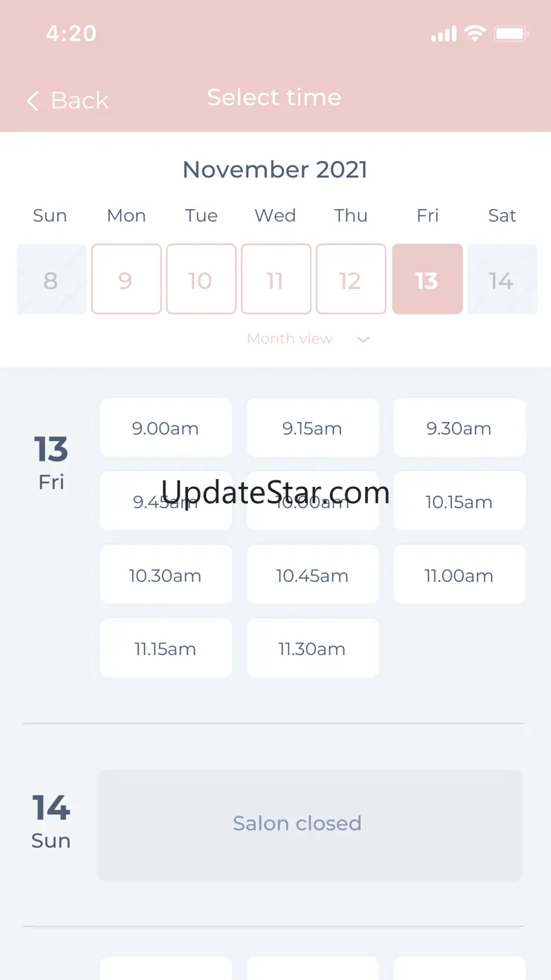Image resolution: width=551 pixels, height=980 pixels.
Task: Choose the 11.00am slot
Action: pyautogui.click(x=459, y=575)
